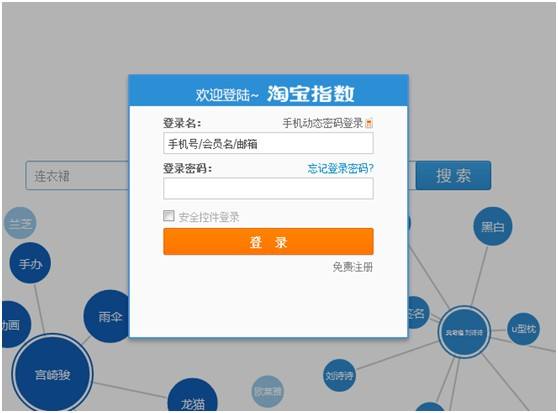Click the 登录名: label text

[182, 123]
